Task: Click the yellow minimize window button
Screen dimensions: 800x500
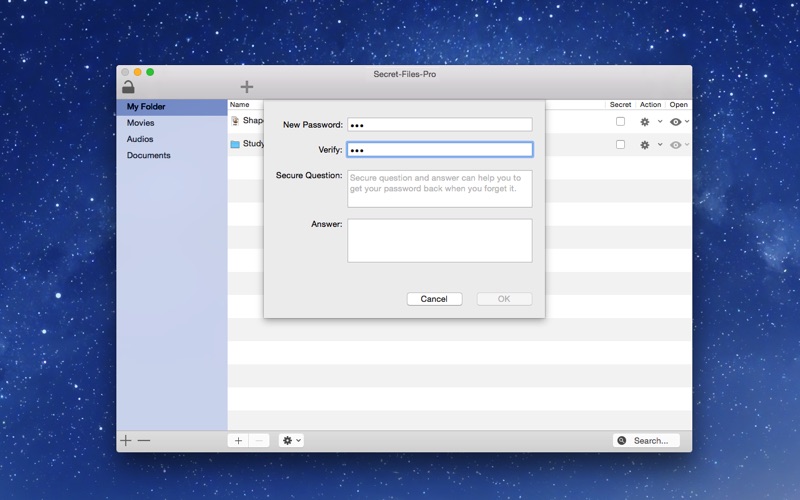Action: 138,72
